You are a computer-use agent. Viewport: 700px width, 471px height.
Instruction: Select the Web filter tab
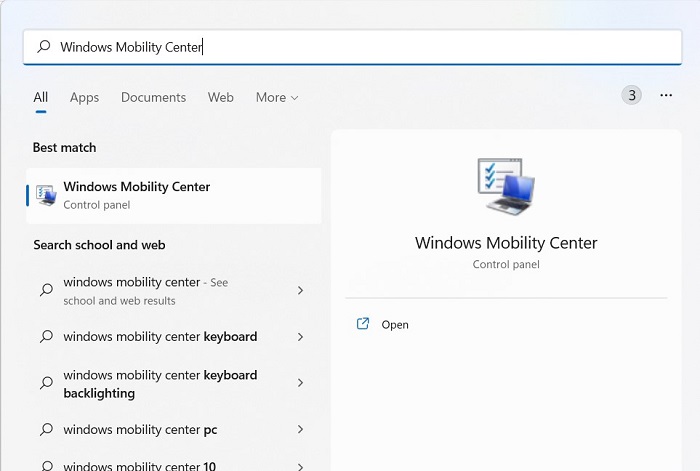221,97
